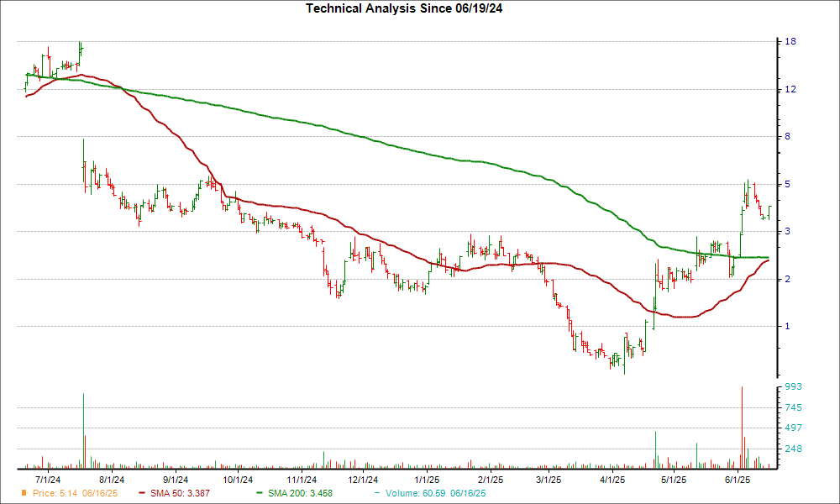Click the 7/1/24 date label

coord(48,480)
